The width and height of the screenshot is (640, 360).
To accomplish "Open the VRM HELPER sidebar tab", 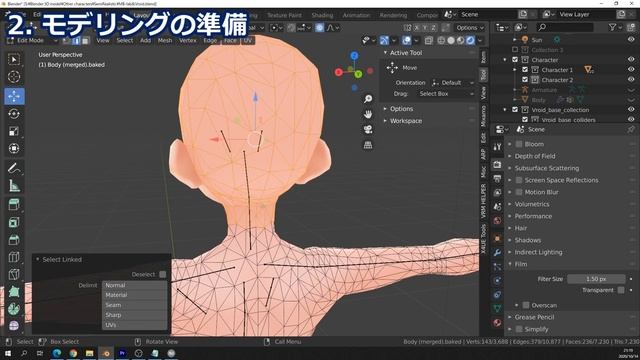I will point(483,201).
